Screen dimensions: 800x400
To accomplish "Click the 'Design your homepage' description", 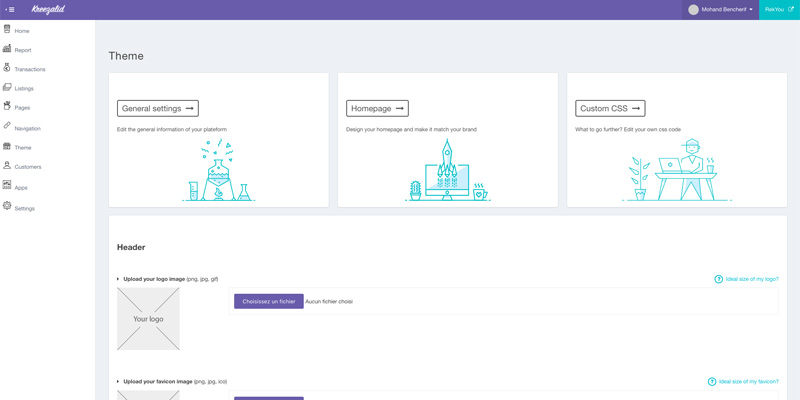I will [x=411, y=130].
